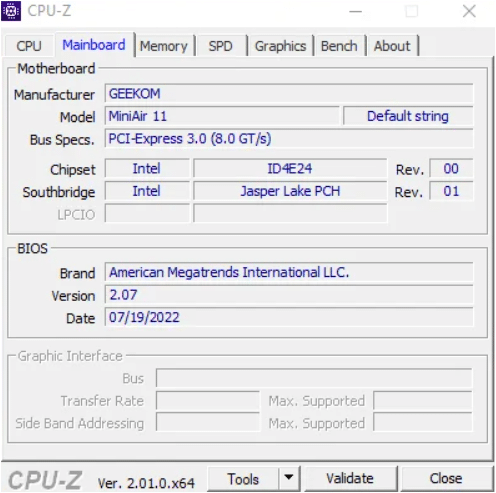Screen dimensions: 496x493
Task: Go to the Graphics tab
Action: 280,46
